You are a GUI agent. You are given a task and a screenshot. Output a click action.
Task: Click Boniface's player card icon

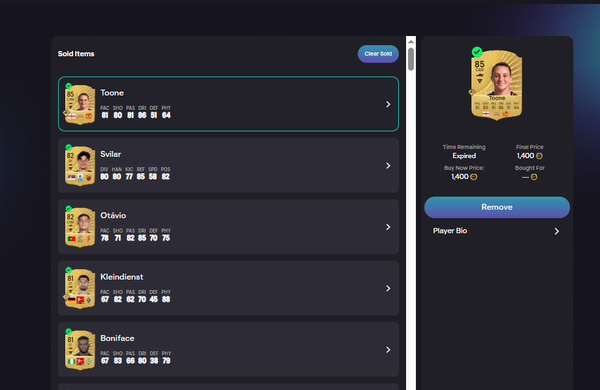tap(80, 350)
